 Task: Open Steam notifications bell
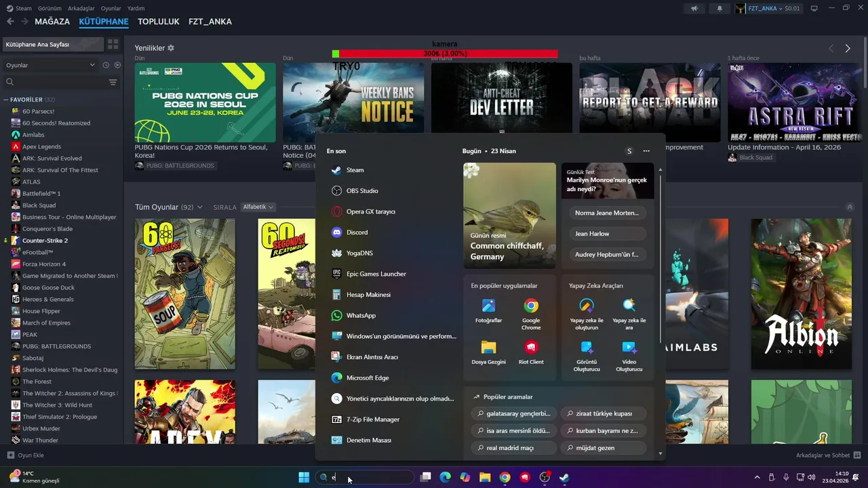[719, 8]
